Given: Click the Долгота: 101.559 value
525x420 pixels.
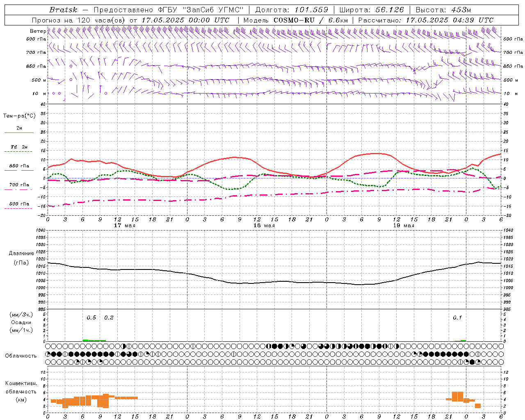Looking at the screenshot, I should tap(292, 10).
